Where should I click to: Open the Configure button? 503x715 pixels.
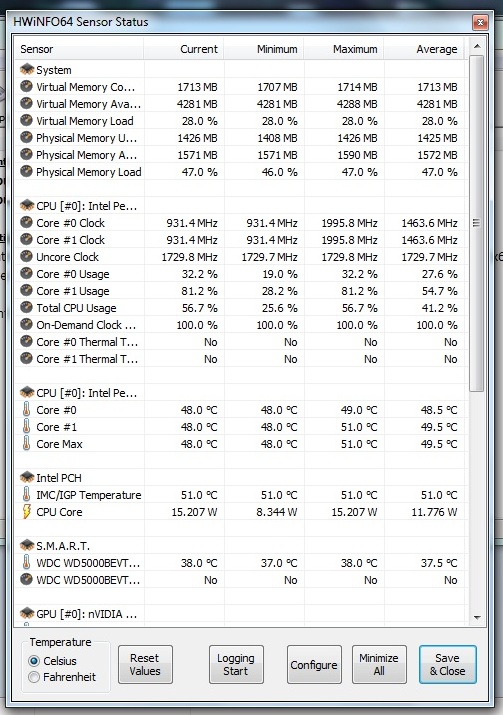click(x=314, y=664)
